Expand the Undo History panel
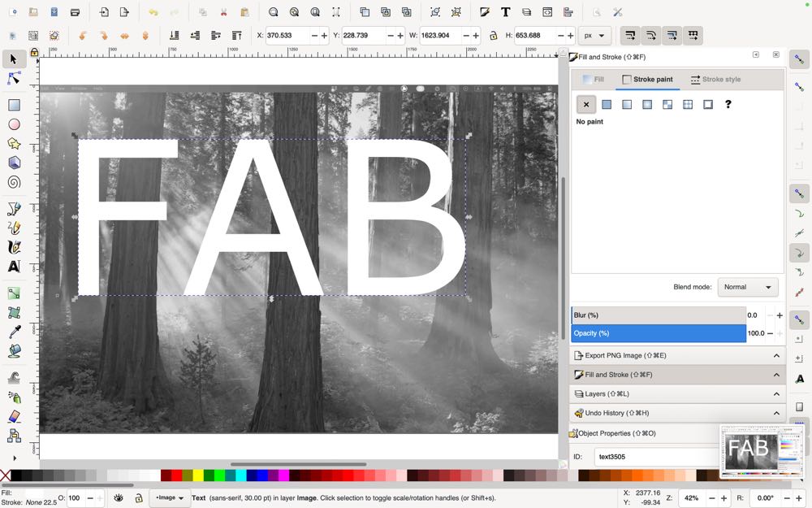Viewport: 812px width, 508px height. 677,413
